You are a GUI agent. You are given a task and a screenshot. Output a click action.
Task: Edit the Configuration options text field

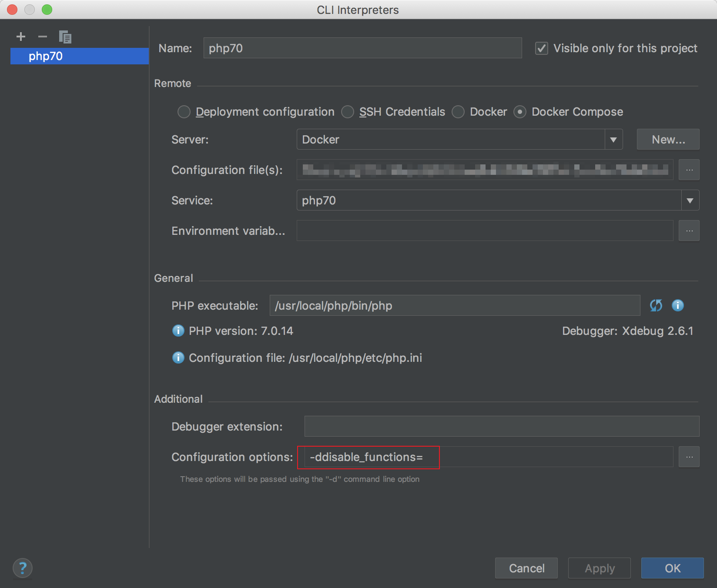point(479,457)
